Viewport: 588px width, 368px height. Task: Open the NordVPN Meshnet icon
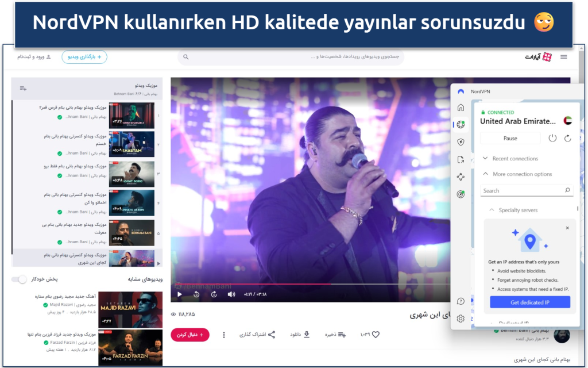coord(461,177)
